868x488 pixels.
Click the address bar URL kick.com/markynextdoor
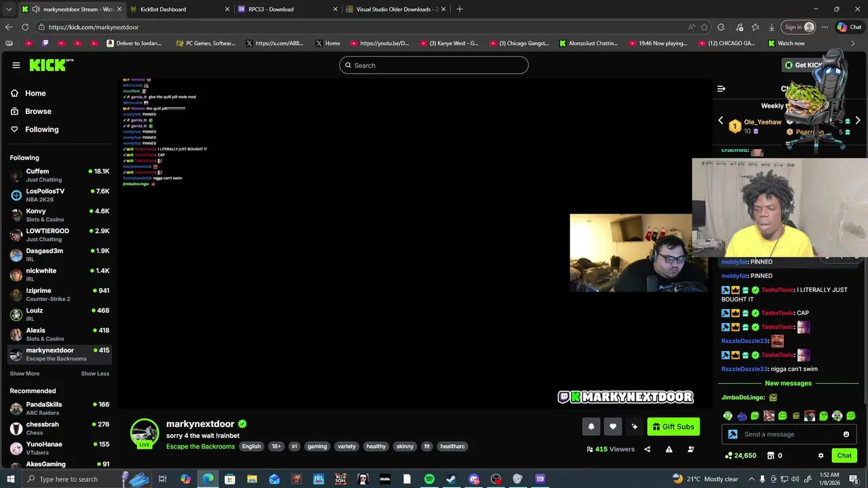94,27
